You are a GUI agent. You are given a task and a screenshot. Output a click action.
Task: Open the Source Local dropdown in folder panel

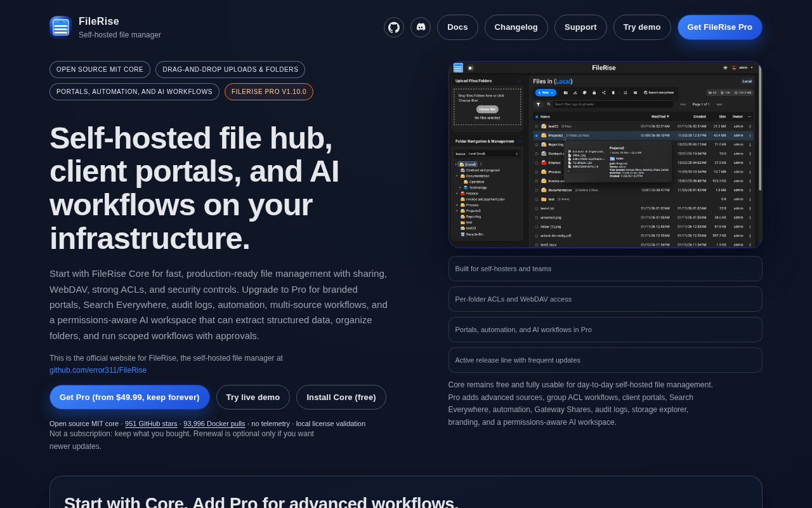493,154
